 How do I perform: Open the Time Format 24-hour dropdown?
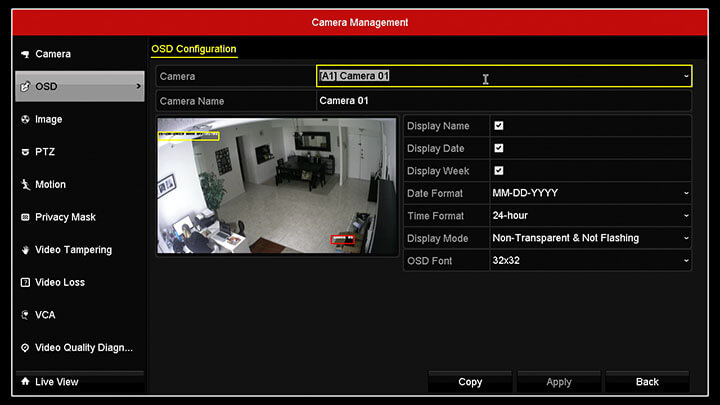coord(590,215)
